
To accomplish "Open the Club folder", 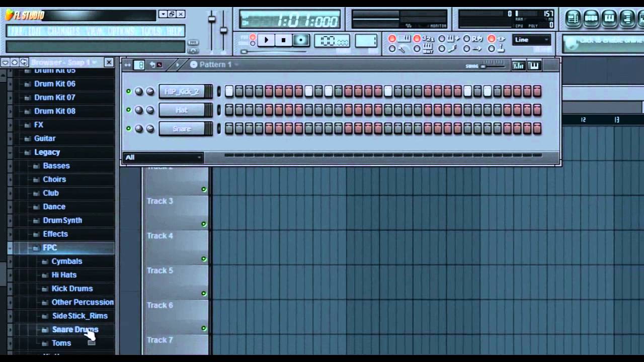I will 50,193.
